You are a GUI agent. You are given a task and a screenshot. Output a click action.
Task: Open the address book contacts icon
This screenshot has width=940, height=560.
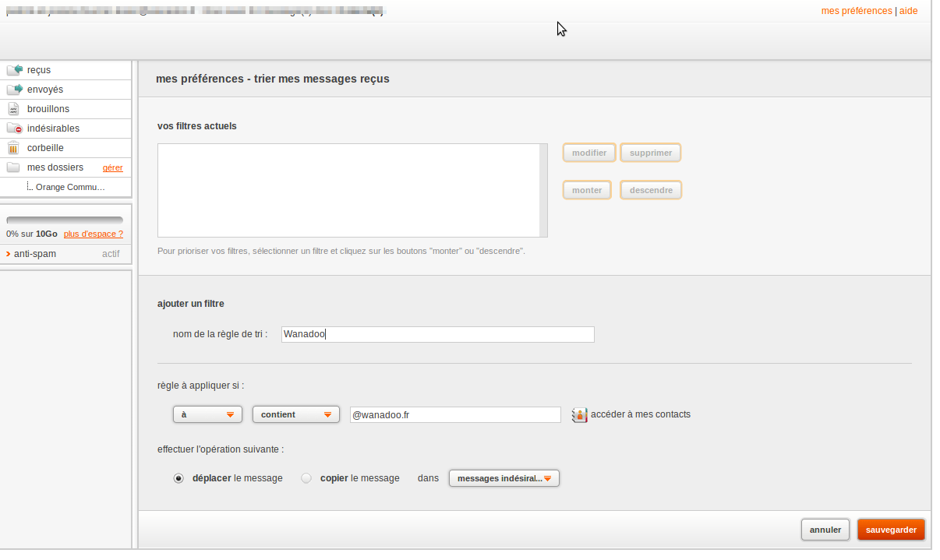(x=579, y=414)
